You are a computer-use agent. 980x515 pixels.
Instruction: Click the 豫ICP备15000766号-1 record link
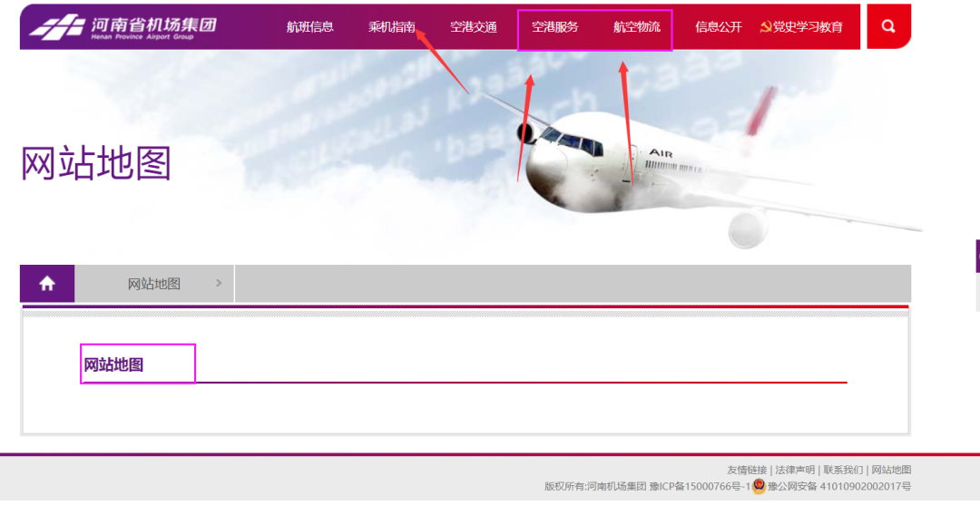coord(700,486)
